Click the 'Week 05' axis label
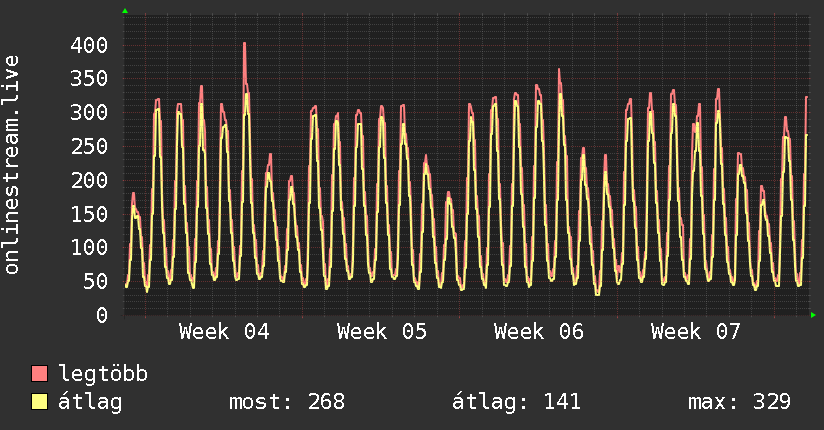This screenshot has height=430, width=824. (382, 332)
